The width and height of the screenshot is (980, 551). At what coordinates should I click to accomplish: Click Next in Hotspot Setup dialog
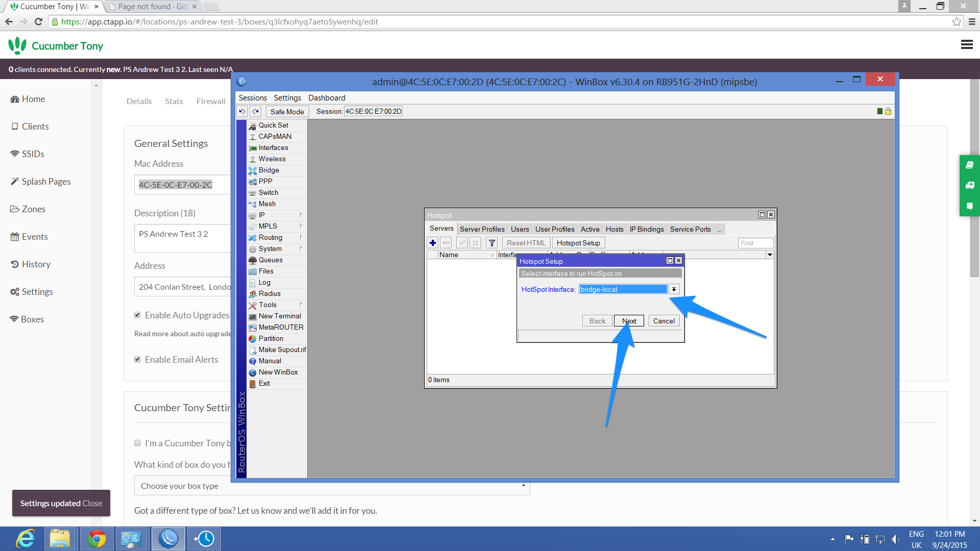(x=629, y=321)
